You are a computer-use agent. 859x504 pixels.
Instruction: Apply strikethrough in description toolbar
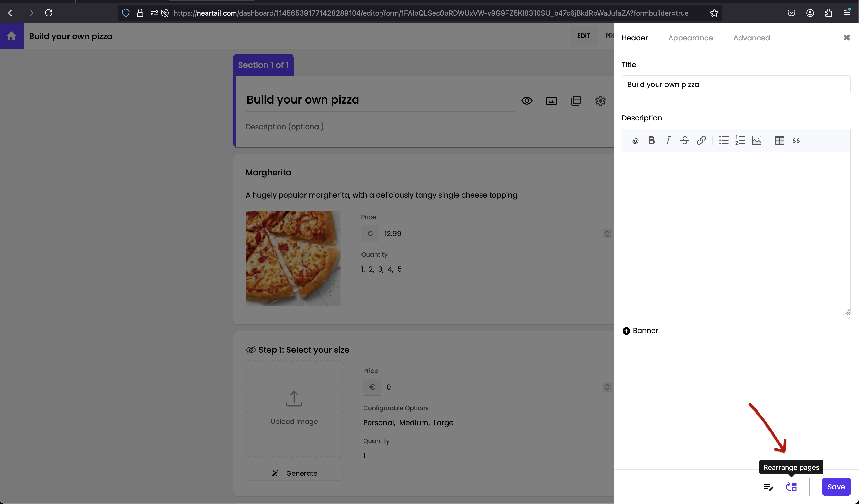(x=684, y=140)
